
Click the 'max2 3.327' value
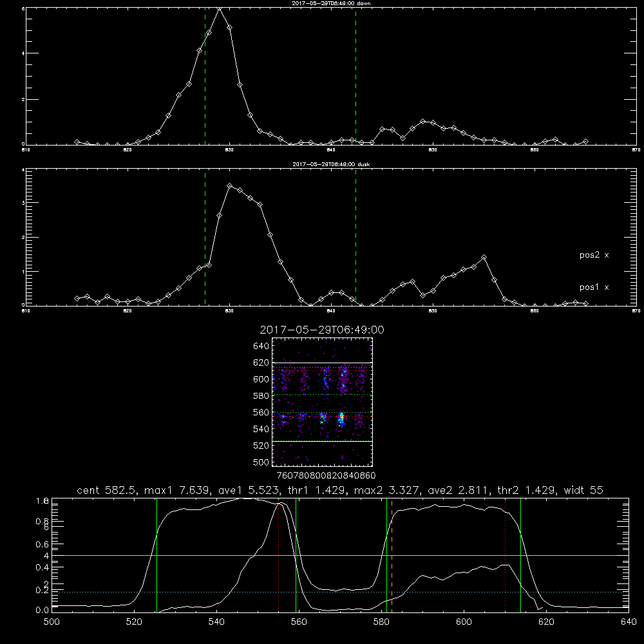click(x=387, y=490)
